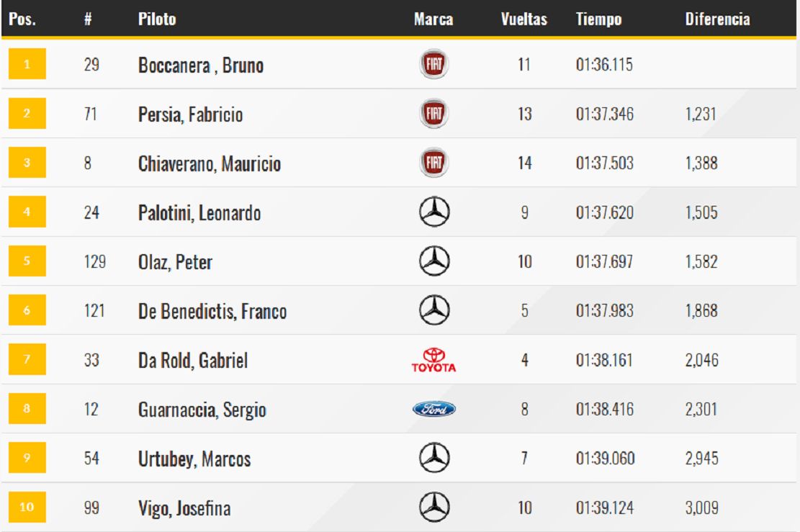Open driver Boccanera, Bruno
800x532 pixels.
click(x=200, y=66)
